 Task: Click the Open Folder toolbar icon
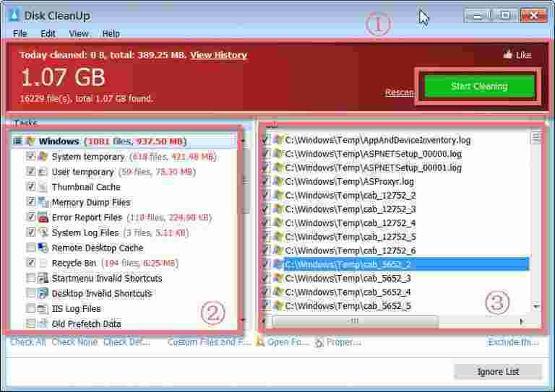pos(260,341)
